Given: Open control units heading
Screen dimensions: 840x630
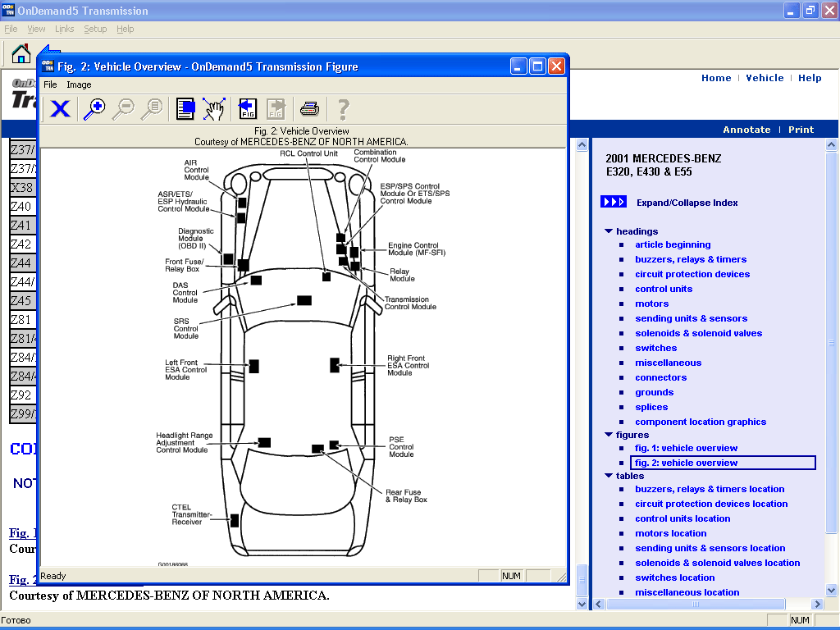Looking at the screenshot, I should pyautogui.click(x=664, y=289).
